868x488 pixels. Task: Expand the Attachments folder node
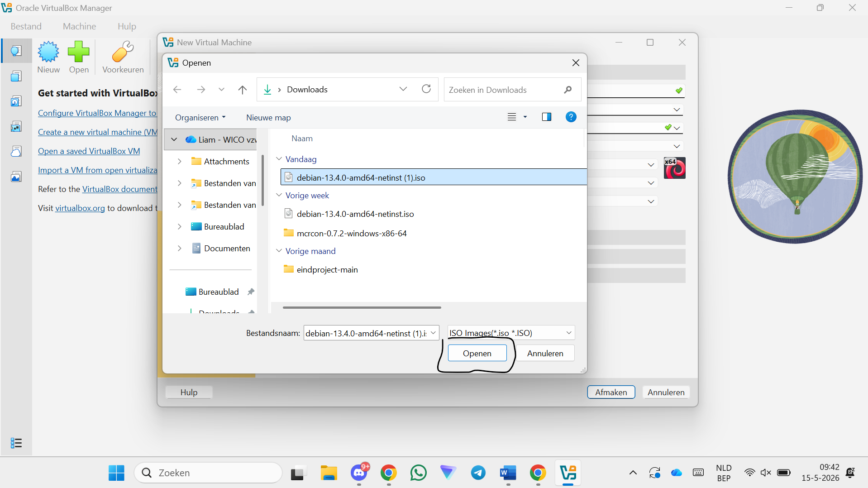click(x=180, y=161)
